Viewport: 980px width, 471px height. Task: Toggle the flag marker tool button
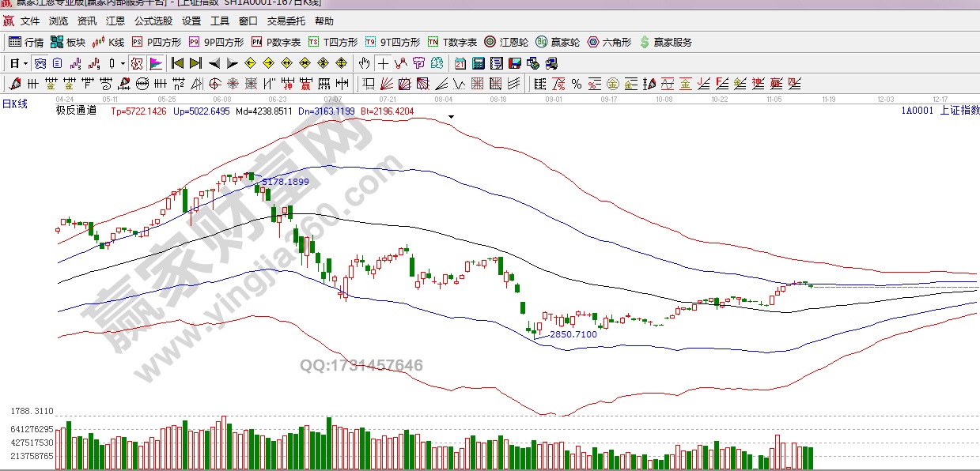pyautogui.click(x=156, y=63)
